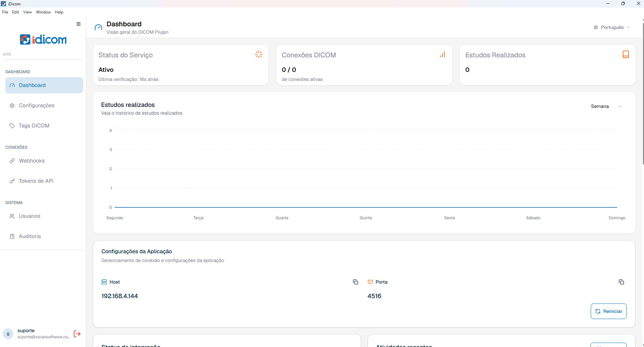Click the suporte username text

pyautogui.click(x=26, y=330)
